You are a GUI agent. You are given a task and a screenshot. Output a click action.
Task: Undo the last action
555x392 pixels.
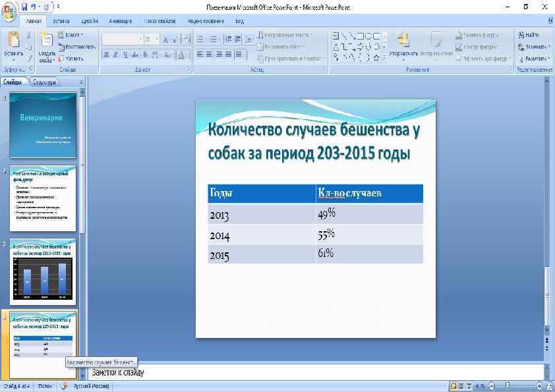coord(33,7)
